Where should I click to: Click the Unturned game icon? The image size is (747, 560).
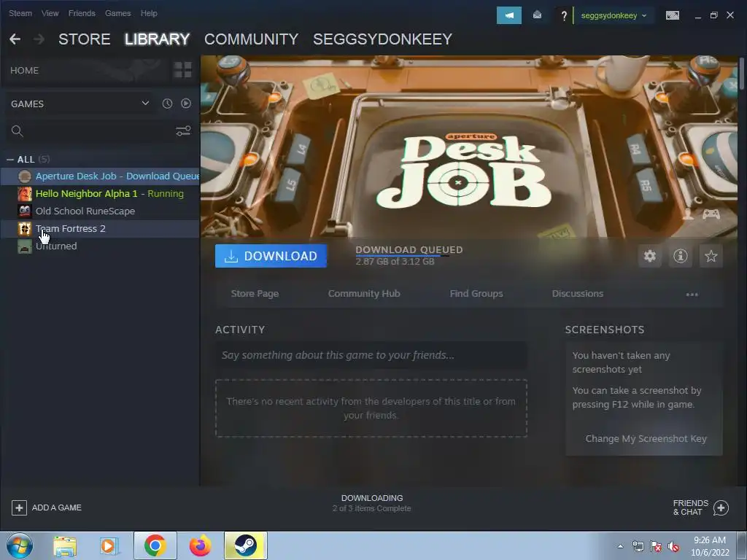point(25,246)
